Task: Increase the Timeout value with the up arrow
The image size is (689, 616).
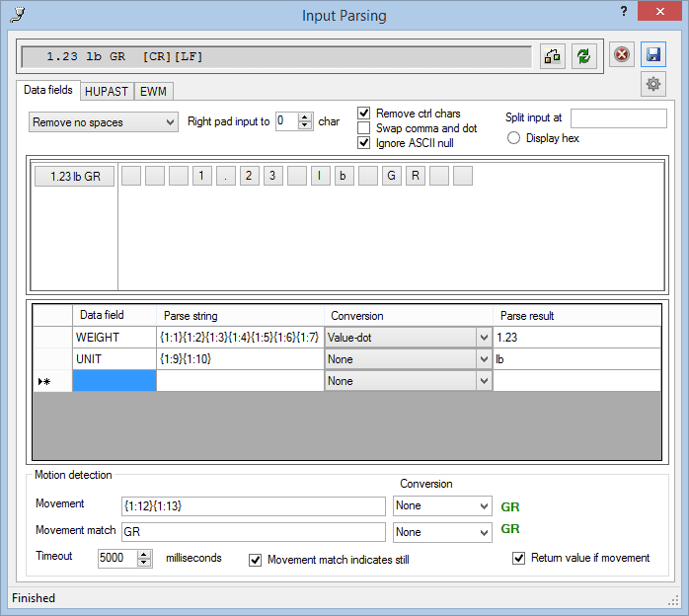Action: 145,554
